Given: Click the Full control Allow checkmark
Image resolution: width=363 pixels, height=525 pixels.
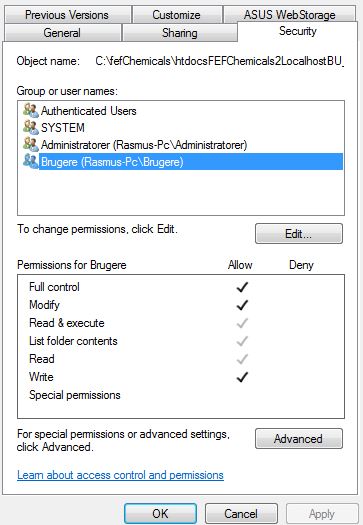Looking at the screenshot, I should tap(242, 287).
